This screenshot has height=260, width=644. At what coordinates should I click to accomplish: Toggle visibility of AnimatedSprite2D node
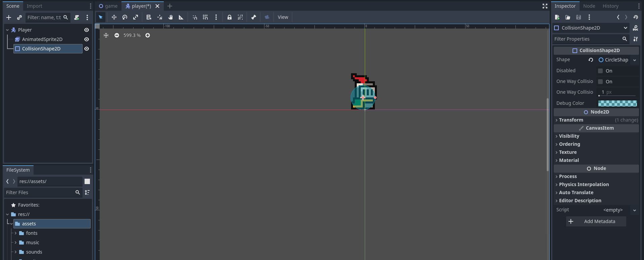[x=87, y=39]
